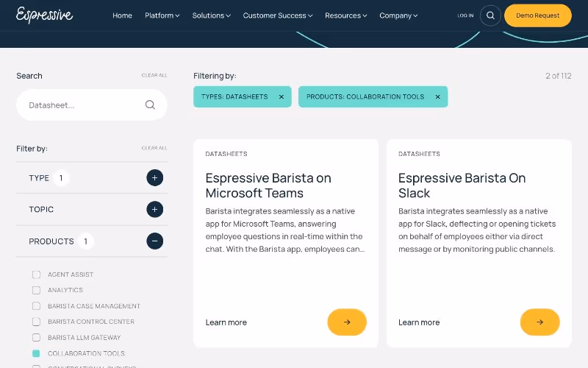The image size is (588, 368).
Task: Go to the Home page
Action: 122,15
